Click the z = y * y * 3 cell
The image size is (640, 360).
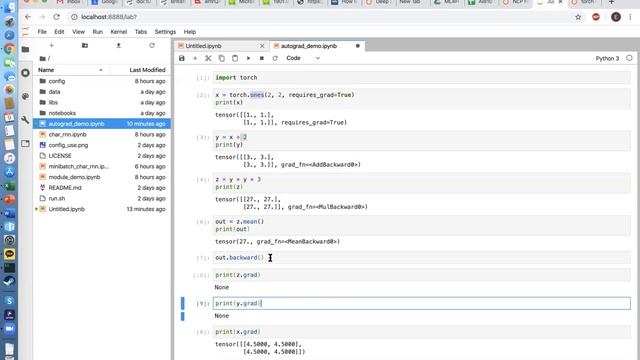click(x=421, y=183)
